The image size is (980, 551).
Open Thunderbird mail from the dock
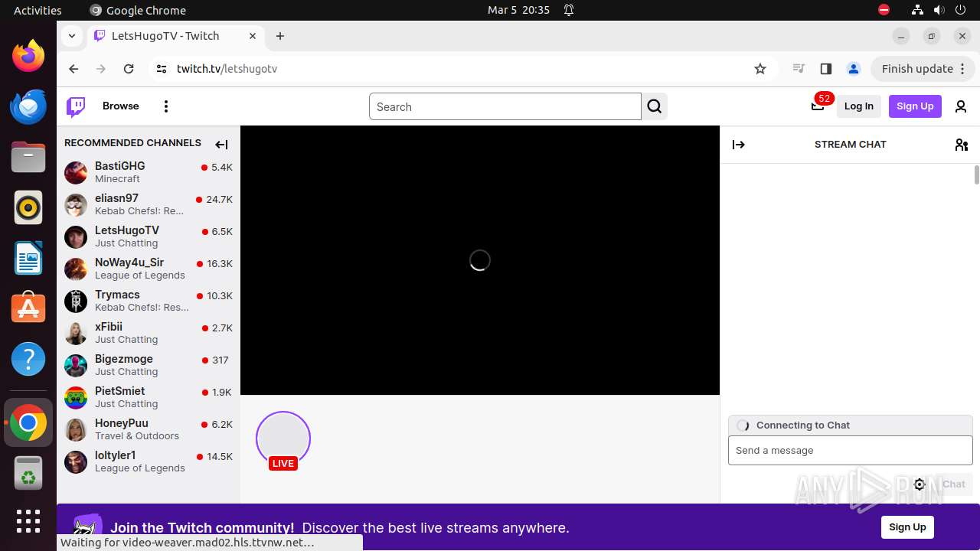click(x=28, y=106)
